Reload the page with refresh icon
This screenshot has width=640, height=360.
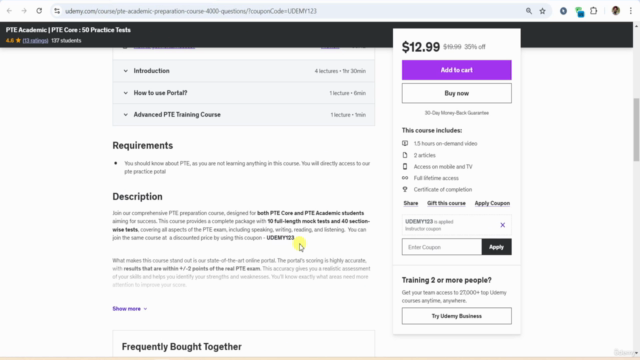point(39,11)
